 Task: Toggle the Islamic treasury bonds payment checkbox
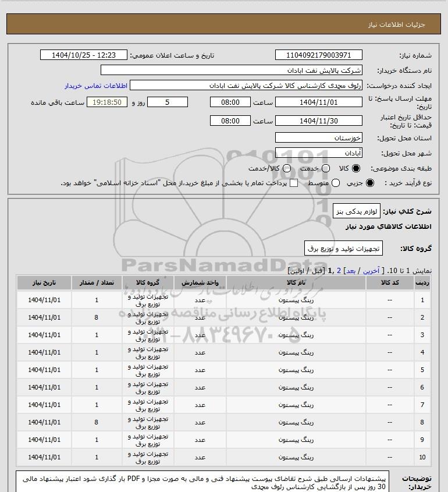click(294, 183)
